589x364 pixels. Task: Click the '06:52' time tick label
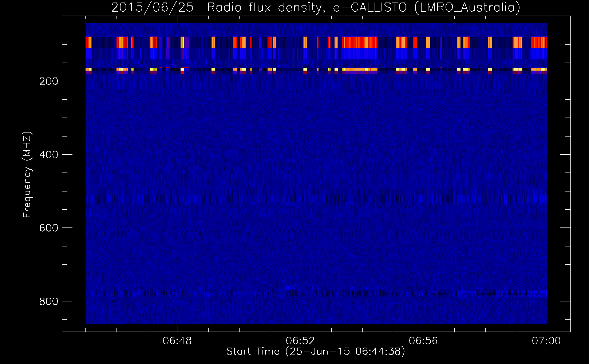[300, 341]
